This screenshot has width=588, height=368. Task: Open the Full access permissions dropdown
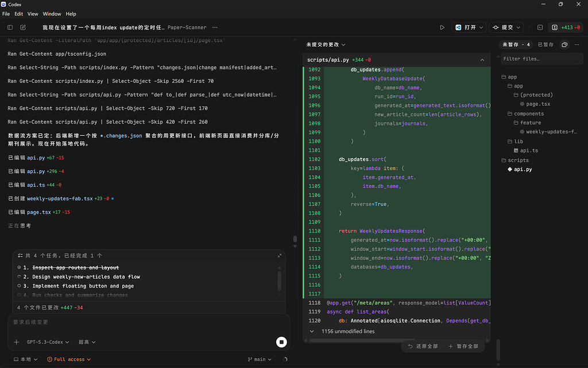coord(69,359)
